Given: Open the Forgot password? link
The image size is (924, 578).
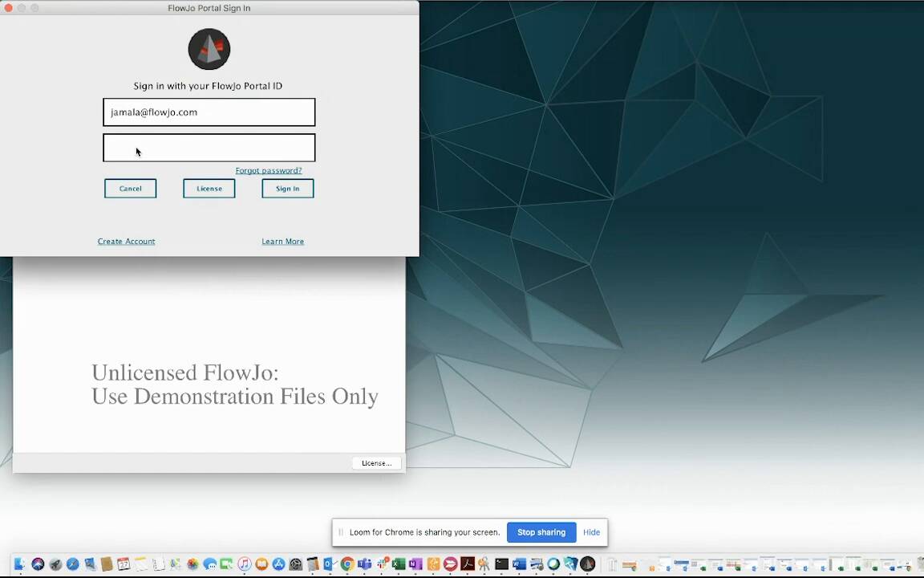Looking at the screenshot, I should point(269,170).
